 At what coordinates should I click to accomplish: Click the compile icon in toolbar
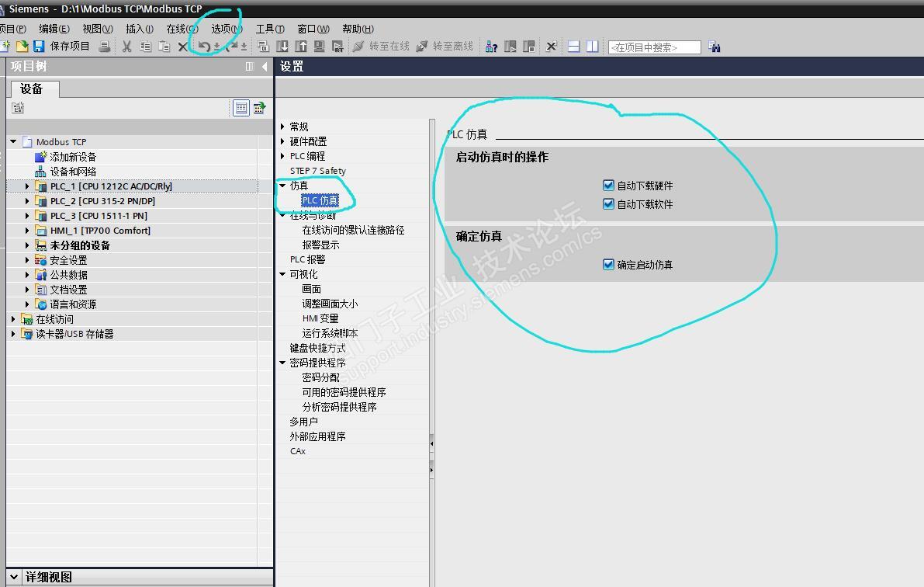(264, 46)
